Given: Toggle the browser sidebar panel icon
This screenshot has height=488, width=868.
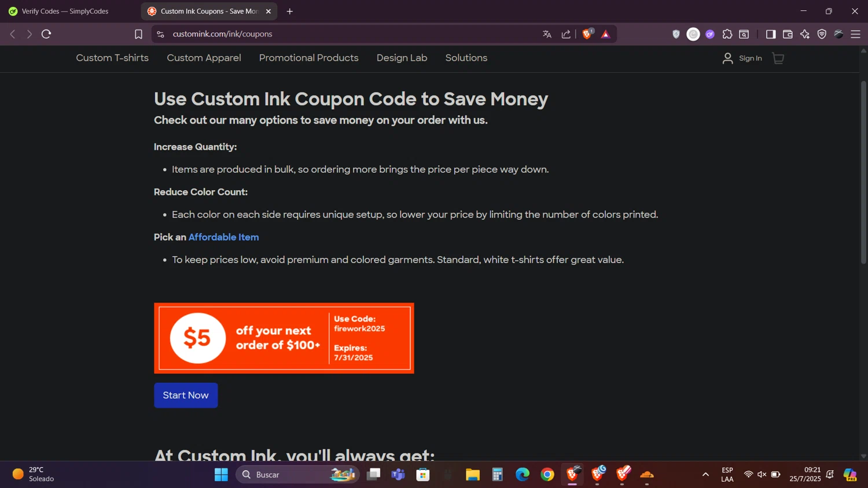Looking at the screenshot, I should (770, 35).
